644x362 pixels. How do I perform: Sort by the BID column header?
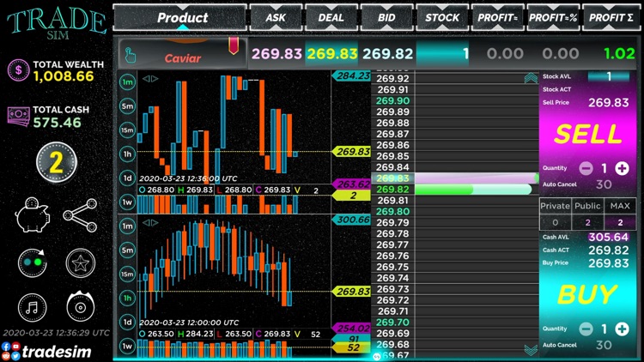pyautogui.click(x=386, y=18)
